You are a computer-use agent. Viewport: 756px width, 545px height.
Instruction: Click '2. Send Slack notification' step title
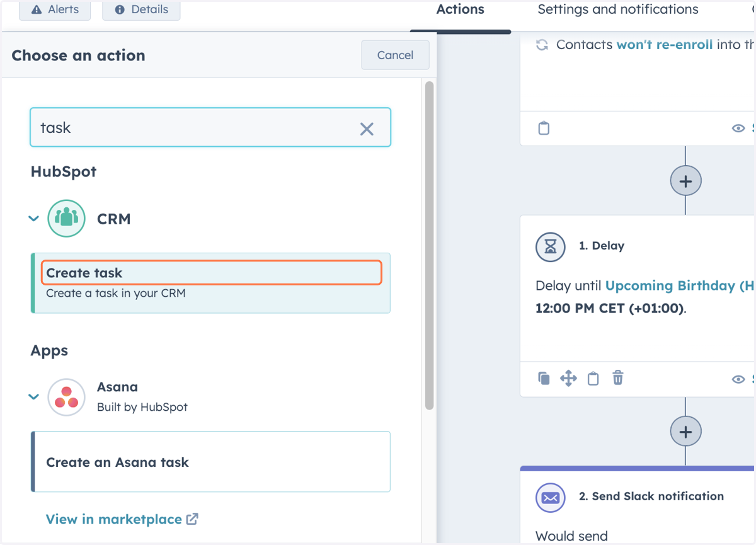651,496
